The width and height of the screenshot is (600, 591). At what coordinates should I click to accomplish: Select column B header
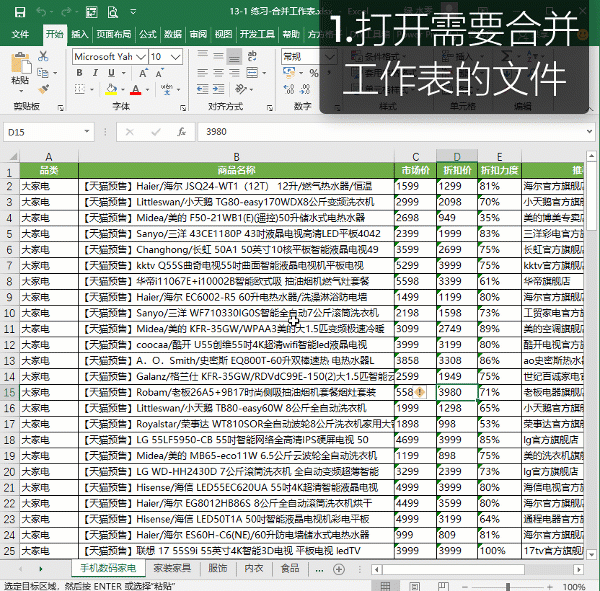[236, 157]
